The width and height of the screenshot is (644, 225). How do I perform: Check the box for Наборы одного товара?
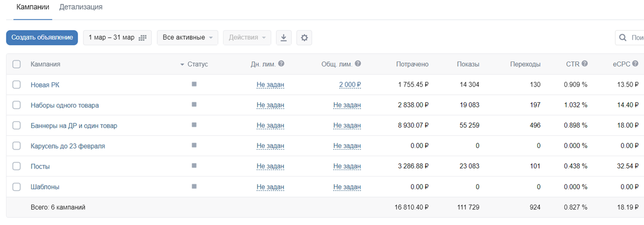tap(17, 105)
